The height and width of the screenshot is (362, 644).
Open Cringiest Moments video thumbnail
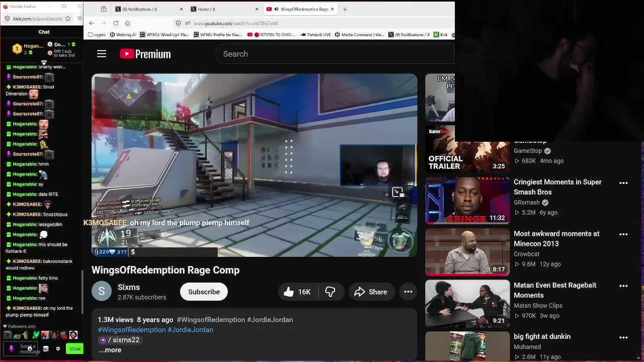coord(467,201)
